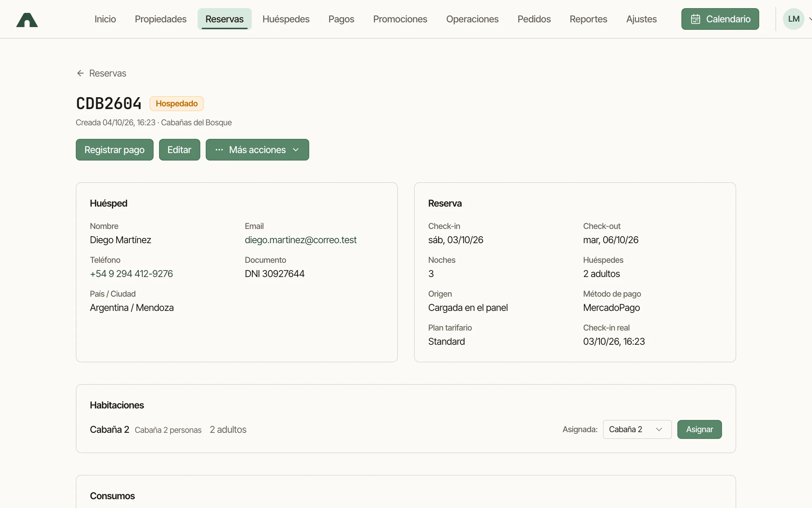The height and width of the screenshot is (508, 812).
Task: Click check-in date sáb, 03/10/26
Action: [x=455, y=240]
